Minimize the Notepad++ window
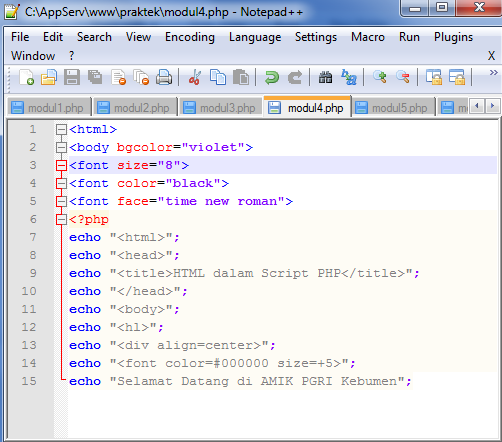The height and width of the screenshot is (442, 502). (x=415, y=8)
